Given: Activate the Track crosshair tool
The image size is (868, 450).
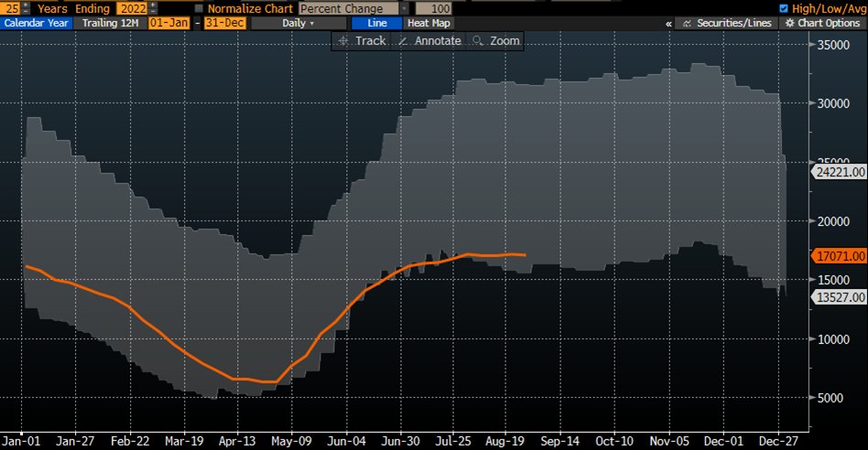Looking at the screenshot, I should [363, 40].
